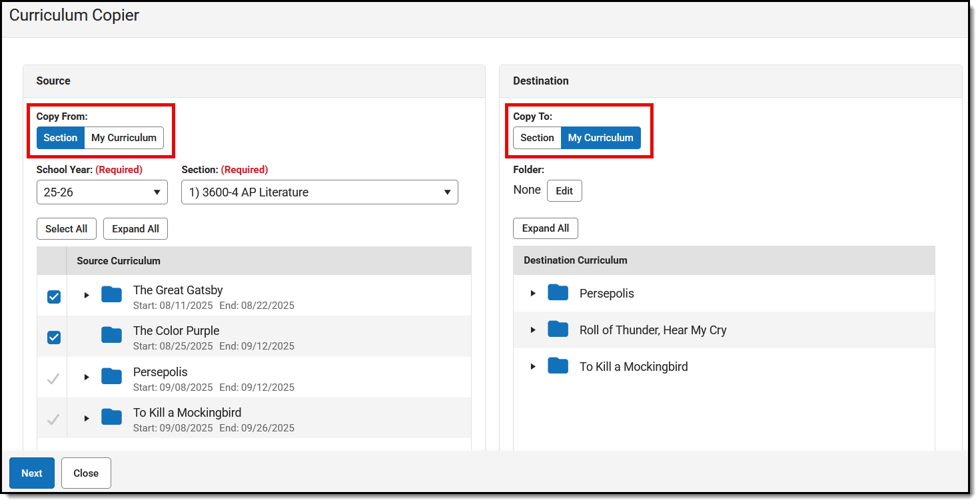Image resolution: width=980 pixels, height=504 pixels.
Task: Switch Copy From to My Curriculum
Action: (x=124, y=138)
